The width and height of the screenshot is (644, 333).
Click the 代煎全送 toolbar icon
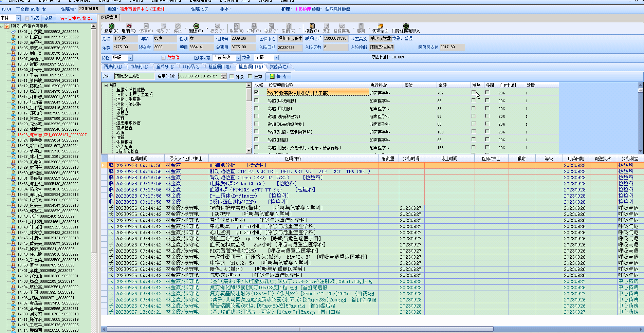[380, 26]
